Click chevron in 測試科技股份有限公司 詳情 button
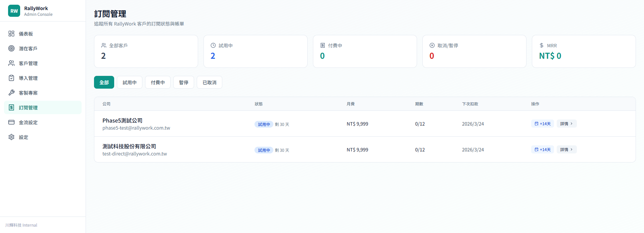 coord(571,149)
